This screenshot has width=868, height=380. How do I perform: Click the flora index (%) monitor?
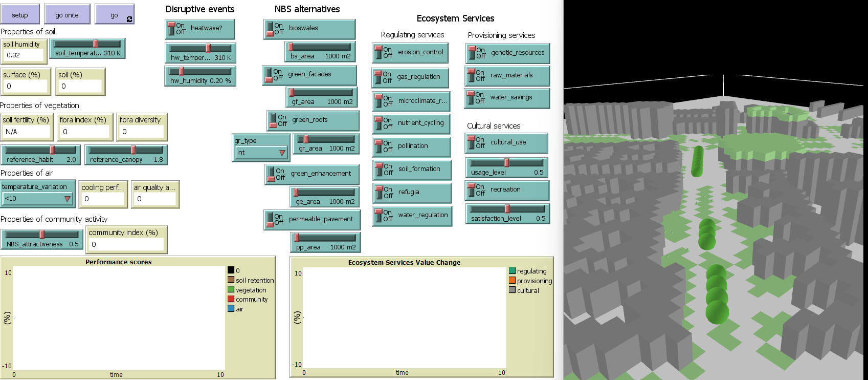(85, 127)
